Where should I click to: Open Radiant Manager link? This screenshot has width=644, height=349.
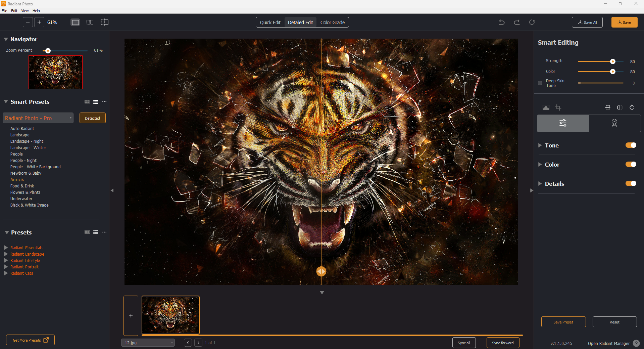[x=609, y=343]
